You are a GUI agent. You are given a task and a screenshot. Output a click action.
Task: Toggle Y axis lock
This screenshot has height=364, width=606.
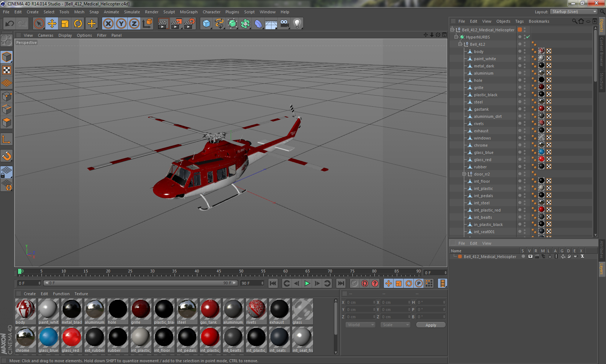[x=121, y=24]
